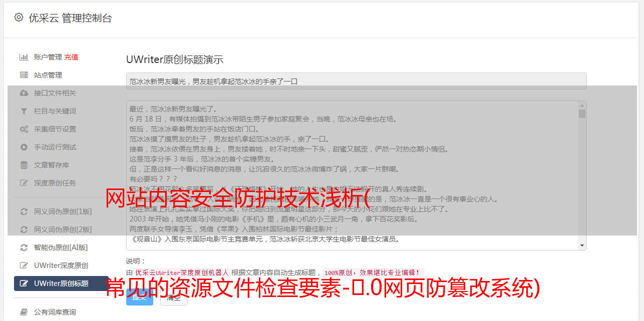Click the article textarea scrollbar down arrow
The height and width of the screenshot is (321, 644).
click(582, 245)
